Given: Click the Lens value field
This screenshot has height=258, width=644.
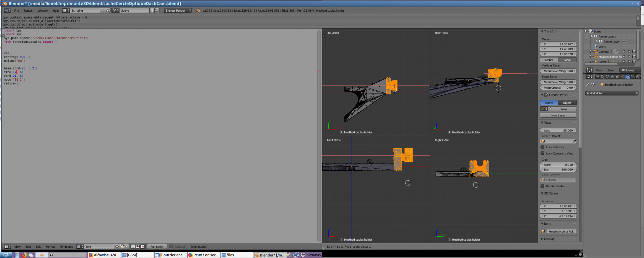Looking at the screenshot, I should 558,130.
